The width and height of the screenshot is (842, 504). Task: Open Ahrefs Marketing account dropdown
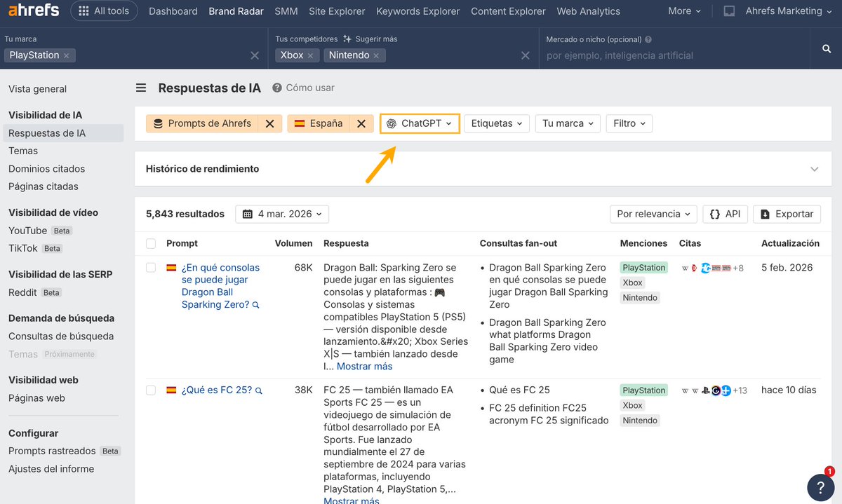coord(789,11)
